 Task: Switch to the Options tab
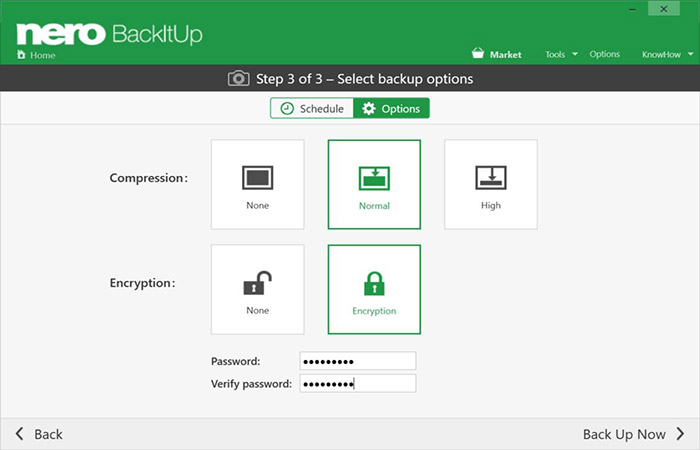[392, 108]
